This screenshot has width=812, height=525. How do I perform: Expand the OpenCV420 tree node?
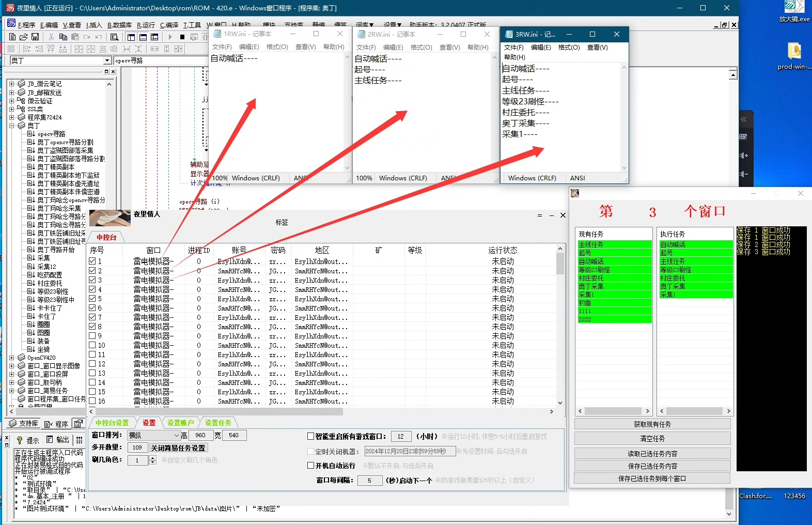[x=11, y=358]
